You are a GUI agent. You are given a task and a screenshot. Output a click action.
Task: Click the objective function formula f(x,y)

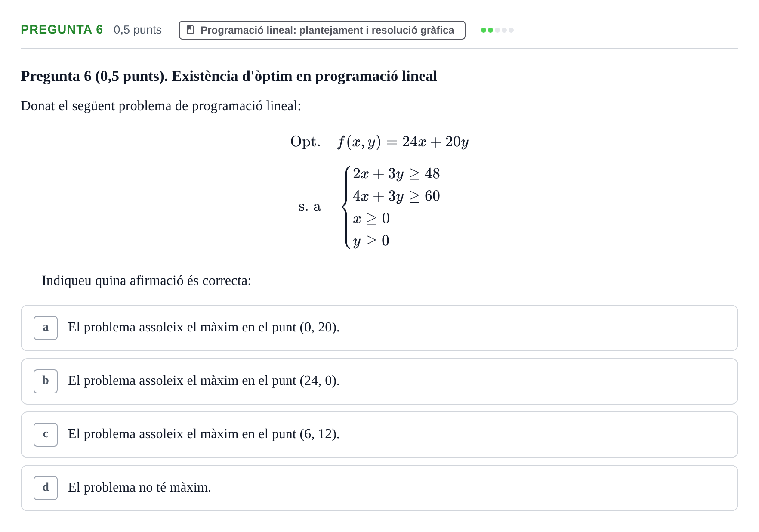tap(403, 142)
